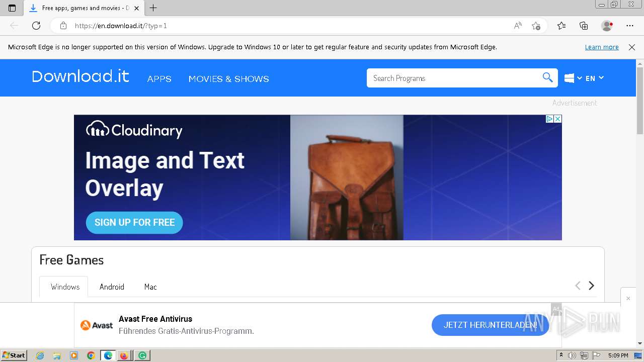Open the media player taskbar icon

[74, 355]
